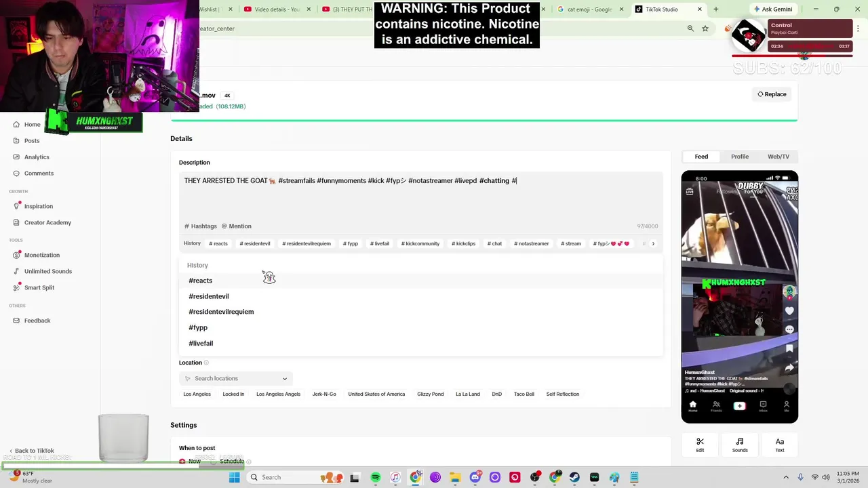Pick #reacts from history dropdown list

420,281
